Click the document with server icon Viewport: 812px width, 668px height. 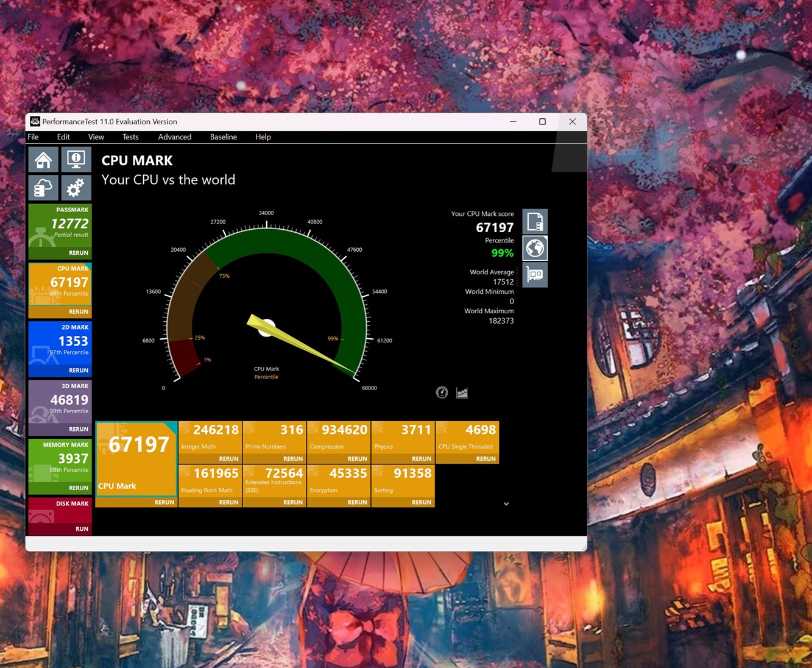535,222
